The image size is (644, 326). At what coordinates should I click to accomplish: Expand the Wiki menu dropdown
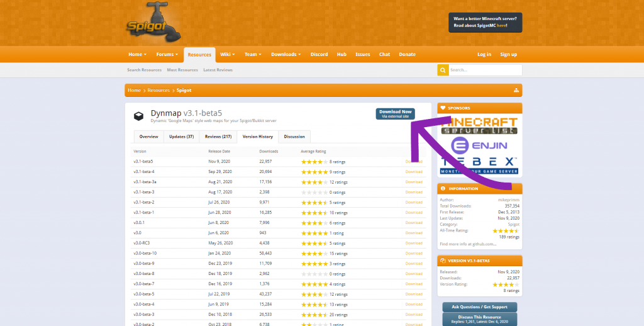pyautogui.click(x=227, y=54)
